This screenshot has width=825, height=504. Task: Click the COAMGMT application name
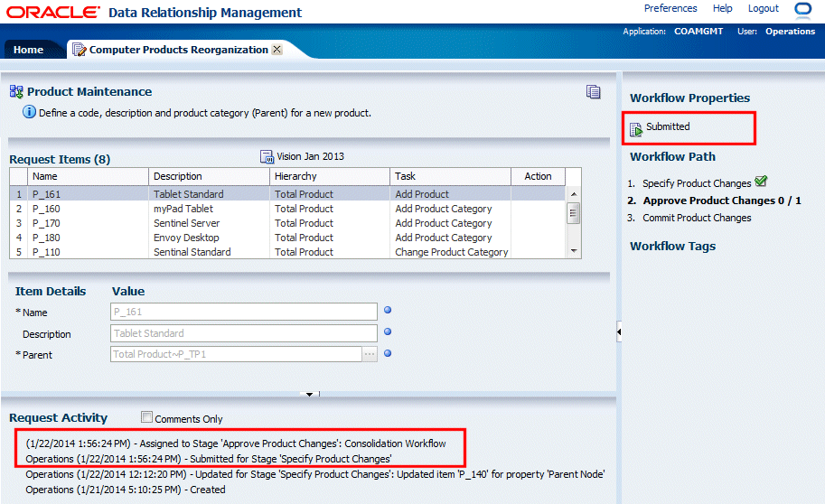point(698,31)
